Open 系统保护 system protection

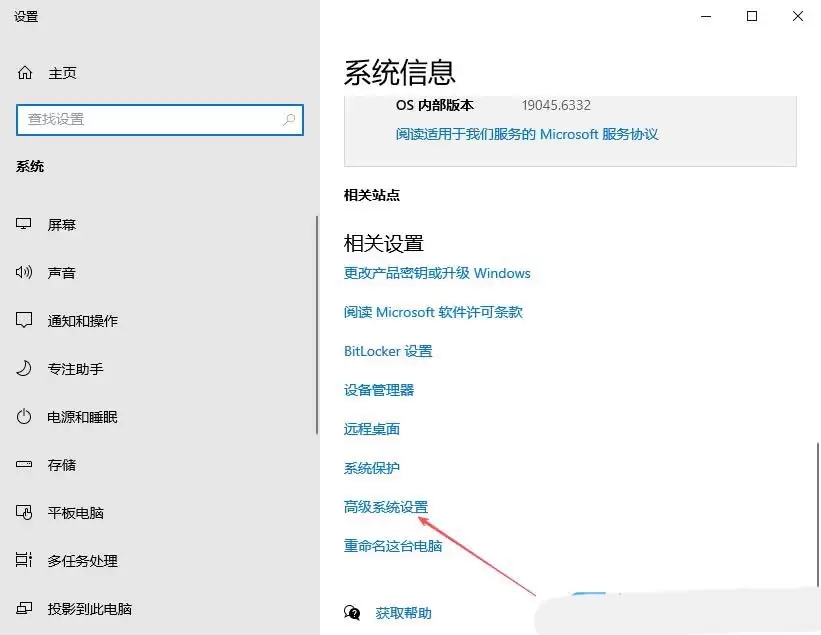(x=370, y=467)
